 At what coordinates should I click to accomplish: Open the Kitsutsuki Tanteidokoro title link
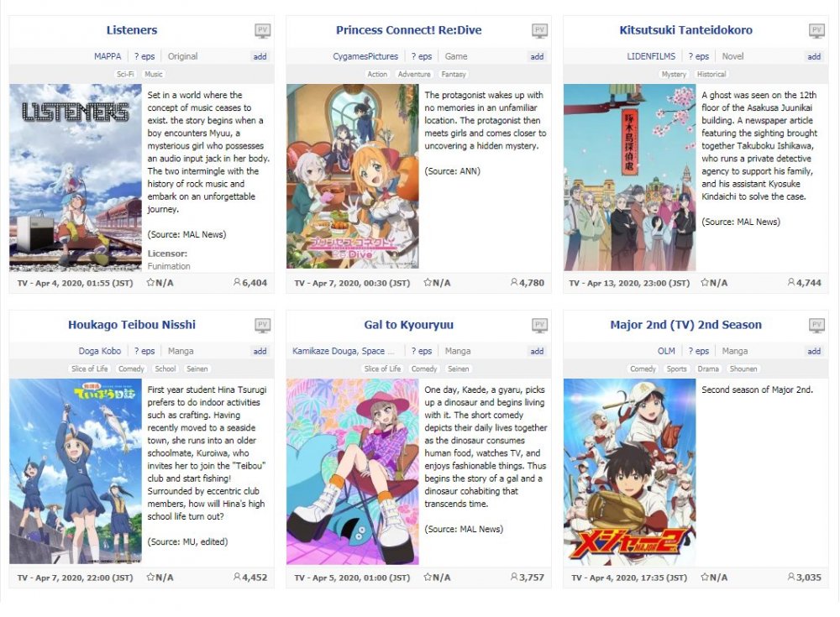685,30
